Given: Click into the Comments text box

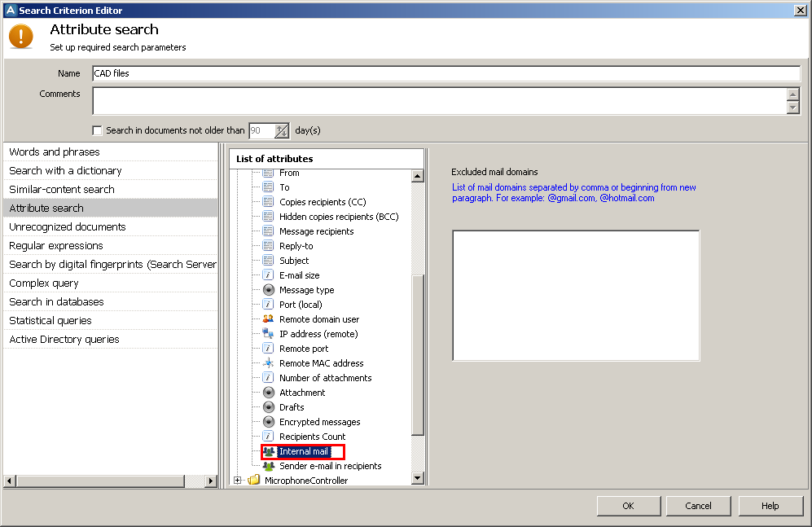Looking at the screenshot, I should point(440,101).
